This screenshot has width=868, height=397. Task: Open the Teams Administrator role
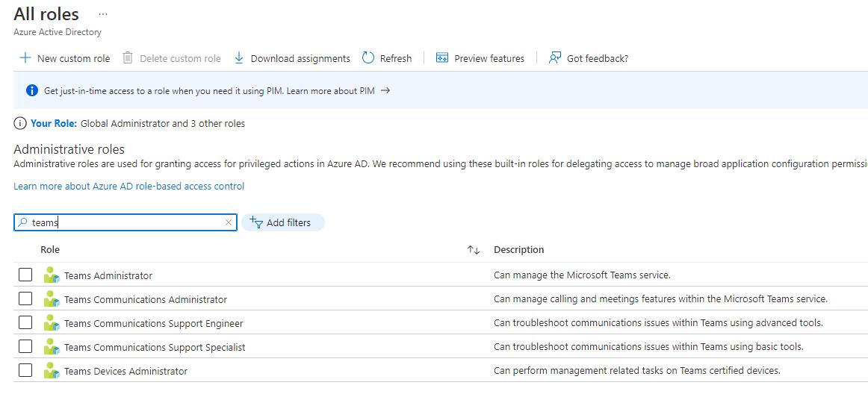coord(108,275)
